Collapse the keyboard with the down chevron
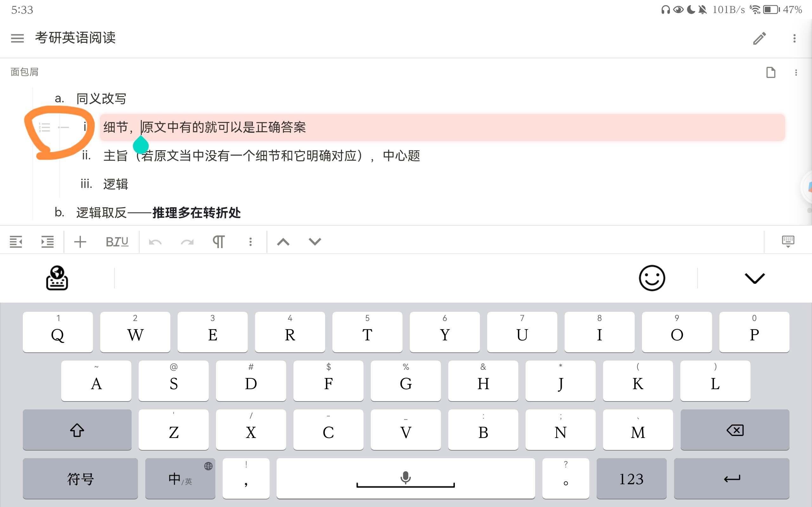Image resolution: width=812 pixels, height=507 pixels. coord(754,278)
